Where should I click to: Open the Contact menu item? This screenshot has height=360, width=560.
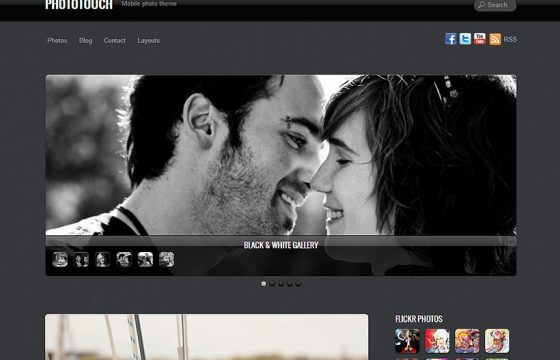click(114, 40)
